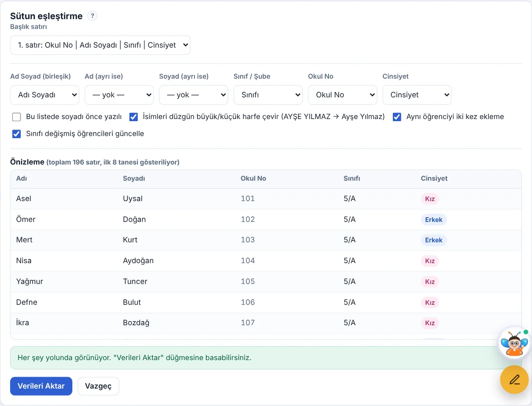Uncheck 'Sınıfı değişmiş öğrencileri güncelle'

pyautogui.click(x=17, y=134)
